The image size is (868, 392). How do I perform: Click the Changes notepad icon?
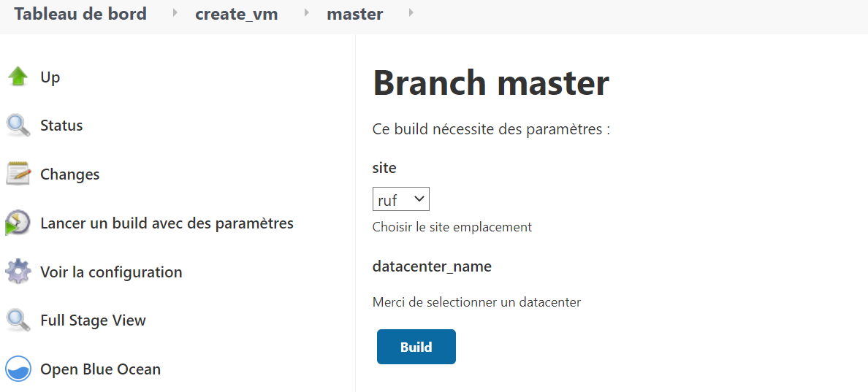click(18, 174)
